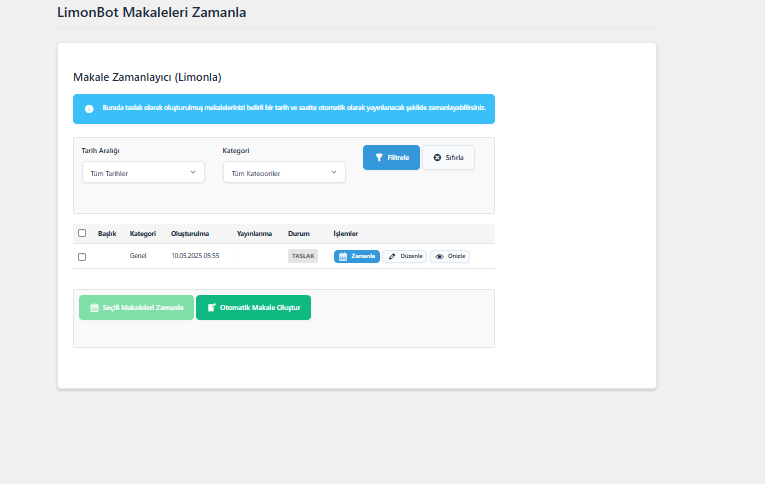This screenshot has height=484, width=765.
Task: Click the chevron arrow in Tüm Tarihler select
Action: [193, 172]
